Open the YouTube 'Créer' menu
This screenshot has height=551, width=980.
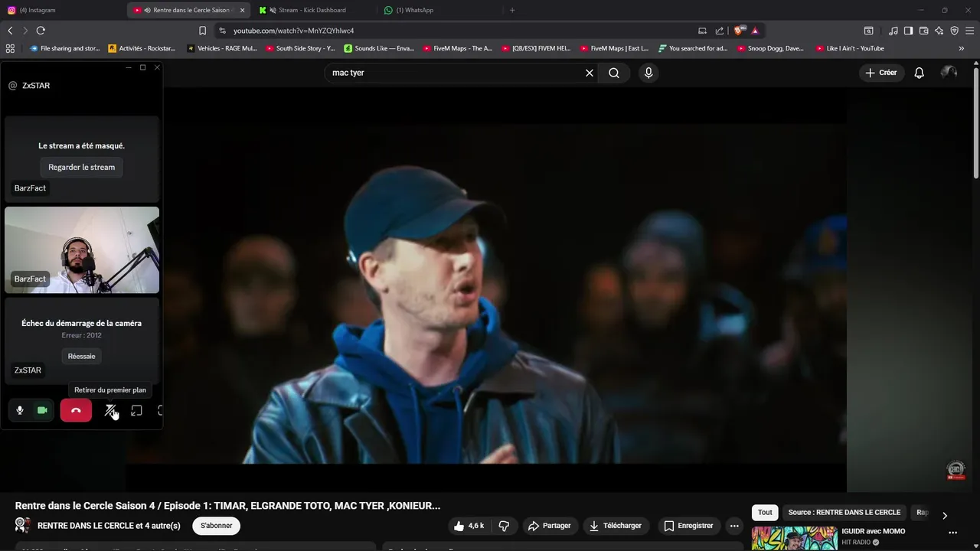click(881, 73)
